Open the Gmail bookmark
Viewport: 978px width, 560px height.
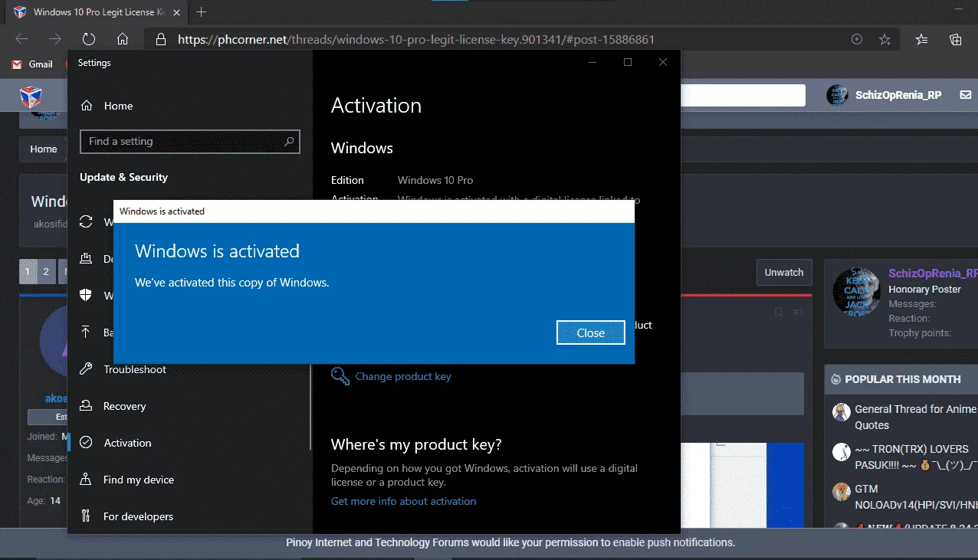point(33,64)
